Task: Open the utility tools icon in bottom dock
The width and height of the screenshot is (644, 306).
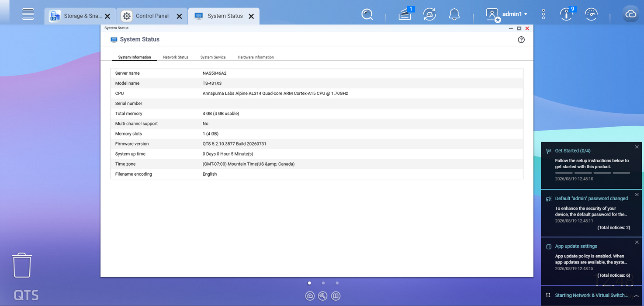Action: [x=323, y=296]
